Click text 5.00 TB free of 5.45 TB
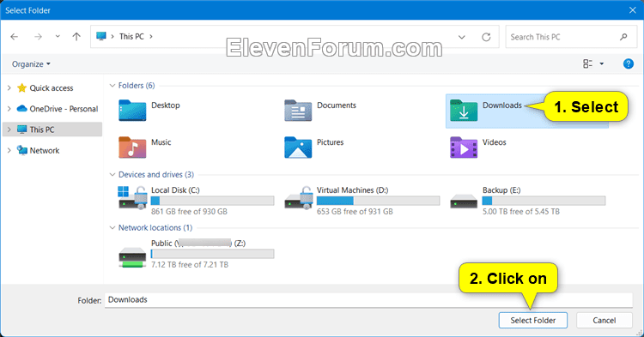Viewport: 644px width, 337px height. pos(521,212)
